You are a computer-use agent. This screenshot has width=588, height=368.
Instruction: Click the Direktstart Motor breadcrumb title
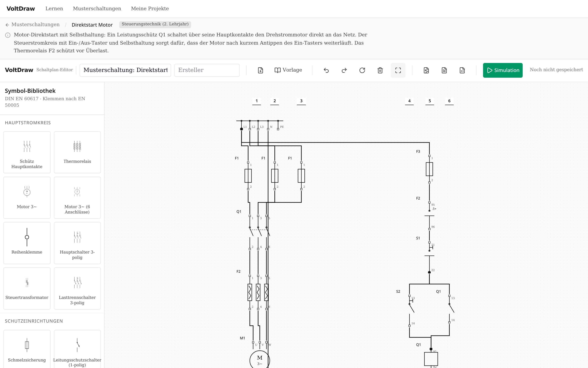tap(92, 25)
